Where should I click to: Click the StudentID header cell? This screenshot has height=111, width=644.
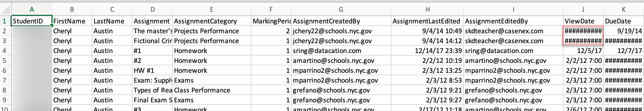[32, 21]
